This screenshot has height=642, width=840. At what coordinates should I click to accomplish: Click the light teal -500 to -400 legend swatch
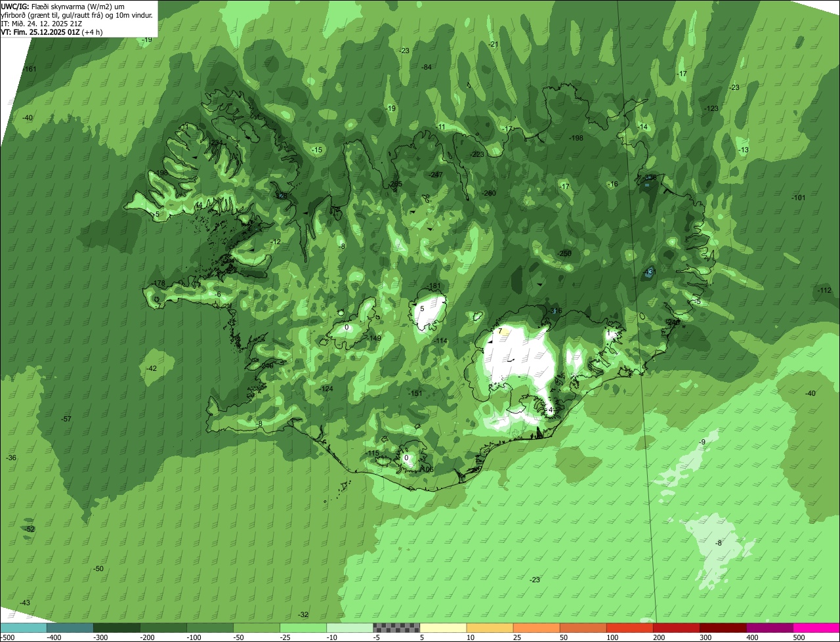24,628
